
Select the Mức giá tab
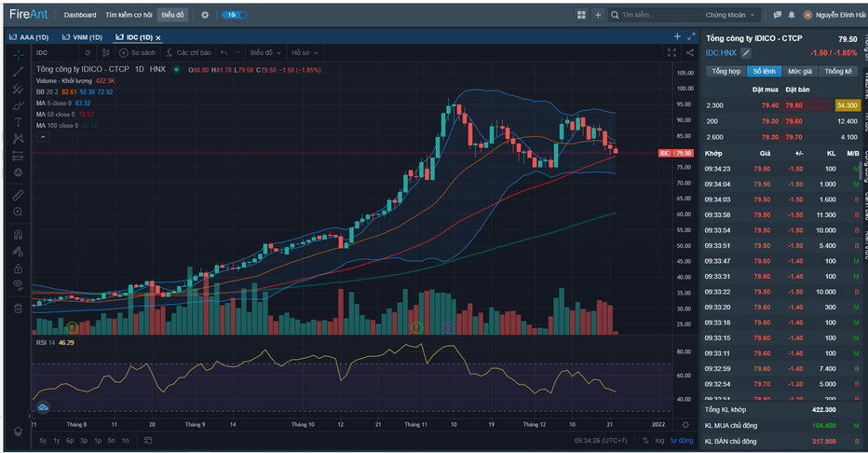[799, 71]
